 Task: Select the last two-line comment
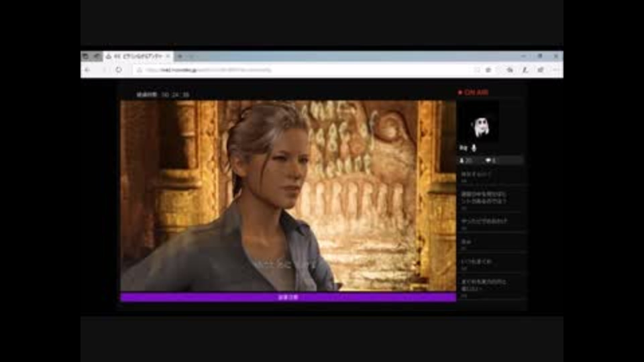click(491, 288)
